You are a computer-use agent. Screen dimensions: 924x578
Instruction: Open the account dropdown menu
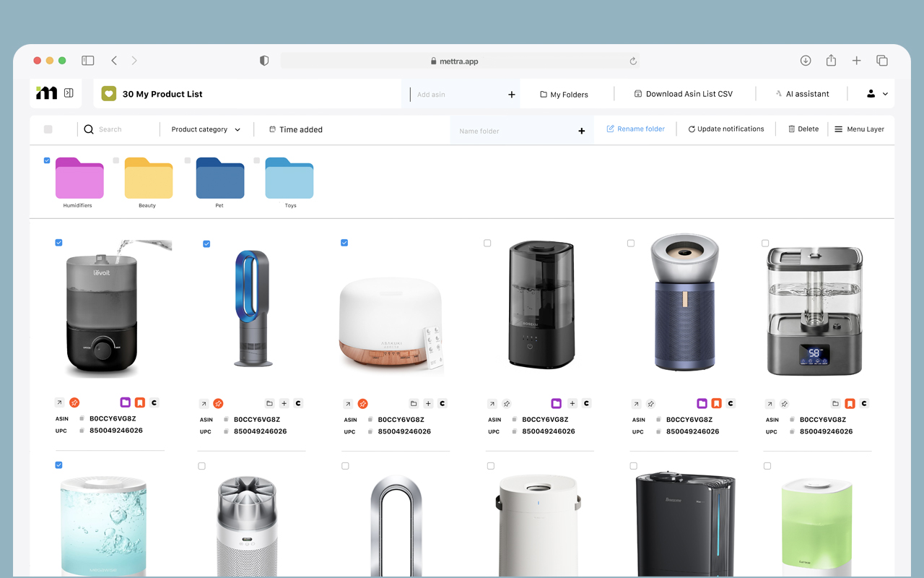tap(877, 94)
